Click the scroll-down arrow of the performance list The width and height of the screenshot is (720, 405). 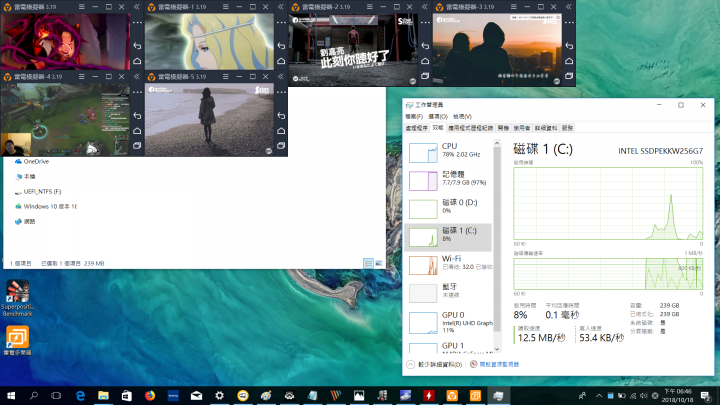click(x=497, y=349)
